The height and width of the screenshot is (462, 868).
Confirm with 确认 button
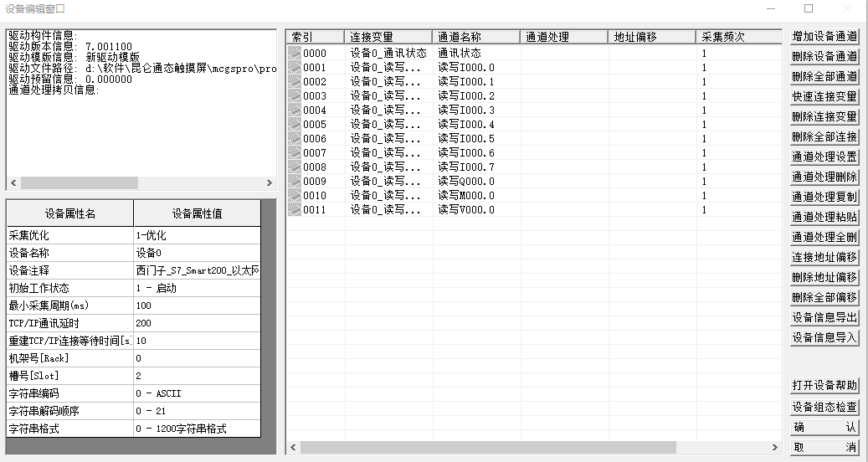pyautogui.click(x=824, y=427)
